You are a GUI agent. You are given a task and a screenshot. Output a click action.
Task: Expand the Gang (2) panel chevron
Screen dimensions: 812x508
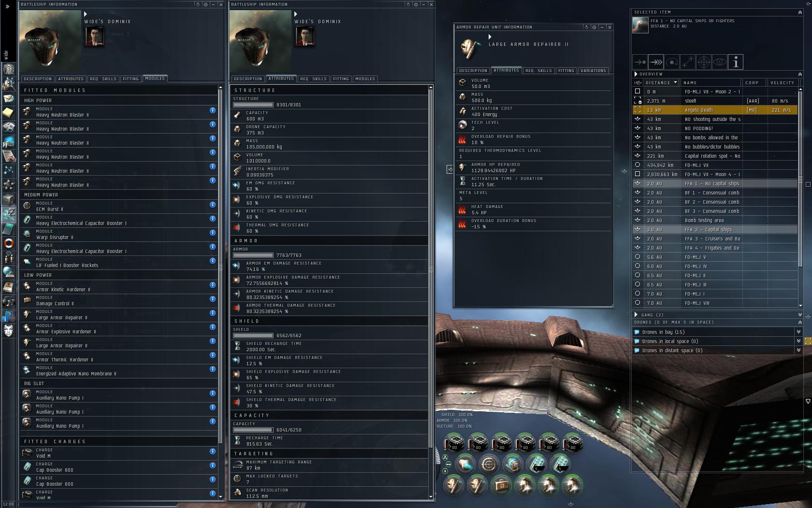point(800,314)
